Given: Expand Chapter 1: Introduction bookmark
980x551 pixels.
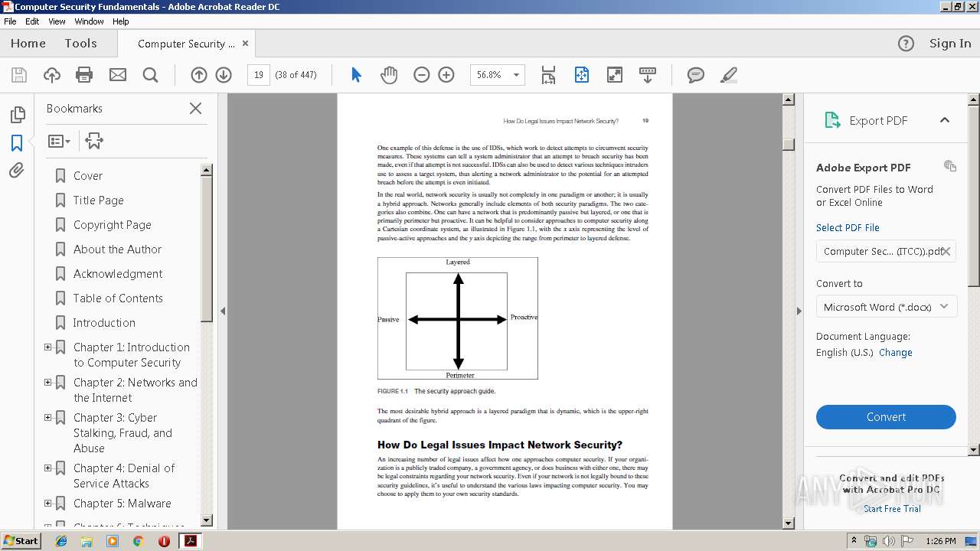Looking at the screenshot, I should coord(47,347).
